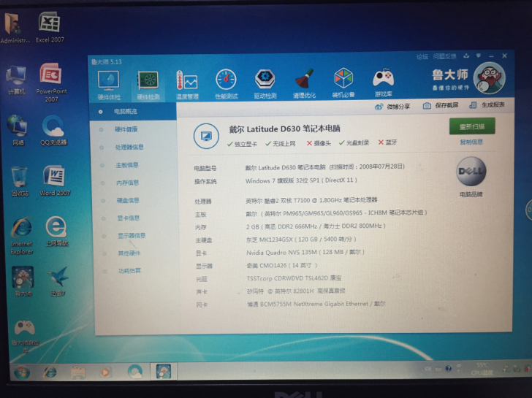
Task: Click processor T7100 1.80GHz text
Action: (311, 200)
